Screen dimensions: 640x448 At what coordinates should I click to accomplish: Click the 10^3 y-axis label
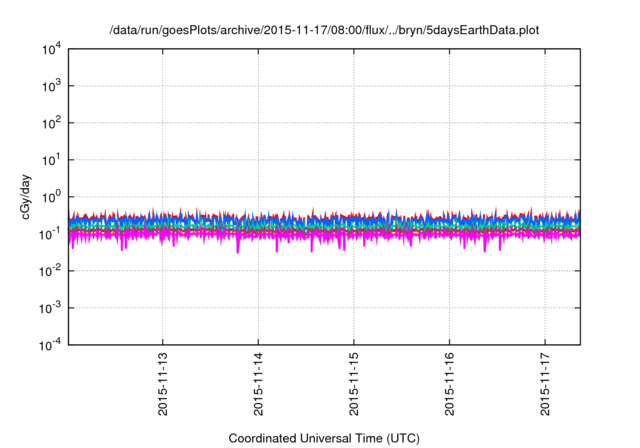pyautogui.click(x=51, y=86)
